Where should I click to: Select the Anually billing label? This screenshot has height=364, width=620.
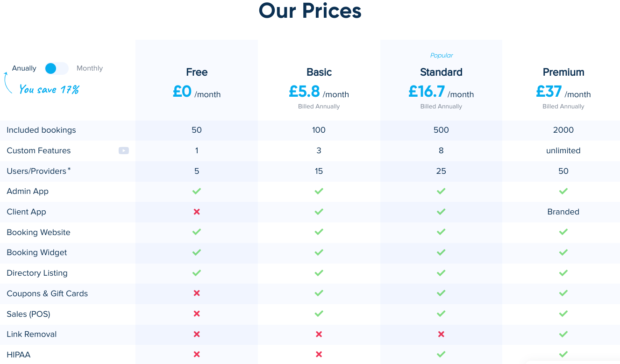pyautogui.click(x=24, y=68)
